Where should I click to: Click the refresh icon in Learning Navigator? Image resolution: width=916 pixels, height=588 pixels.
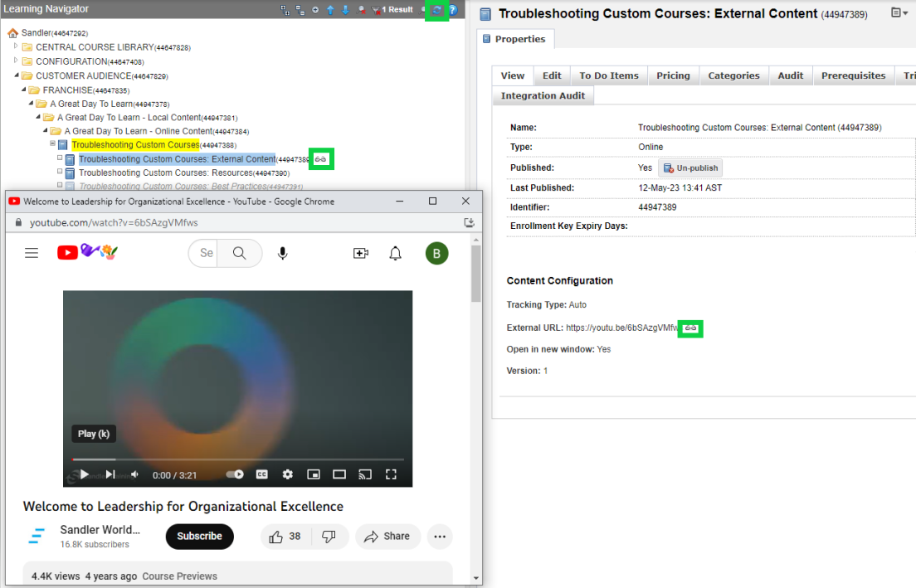coord(436,10)
